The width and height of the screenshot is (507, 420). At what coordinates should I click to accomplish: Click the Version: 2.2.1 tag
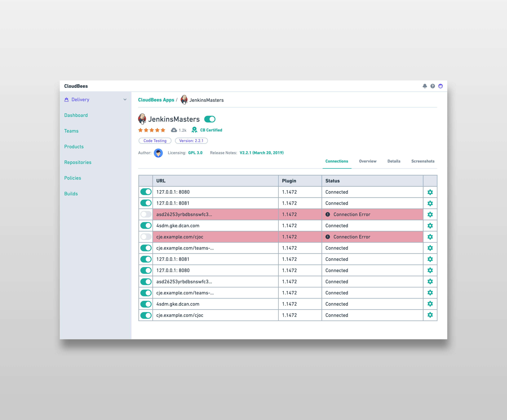(x=191, y=141)
